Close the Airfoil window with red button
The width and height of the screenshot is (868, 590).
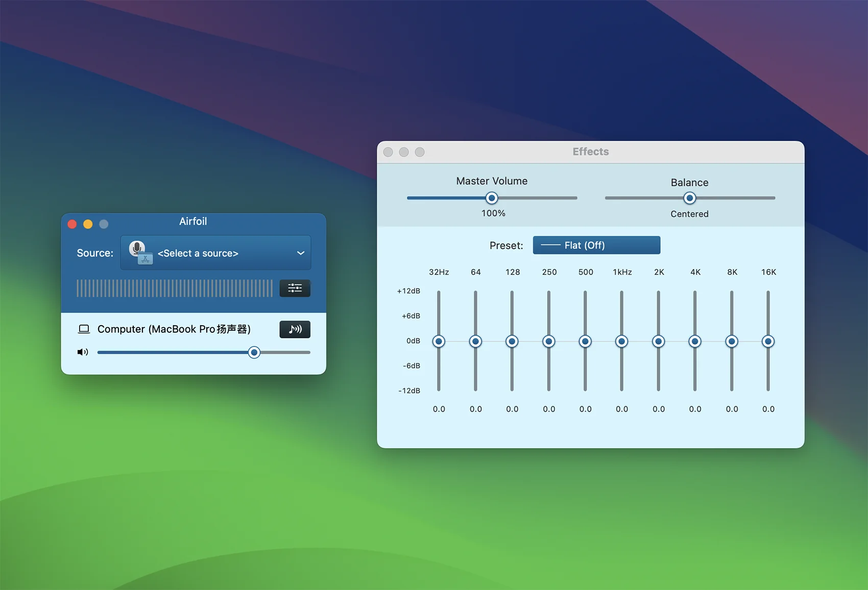click(x=72, y=224)
